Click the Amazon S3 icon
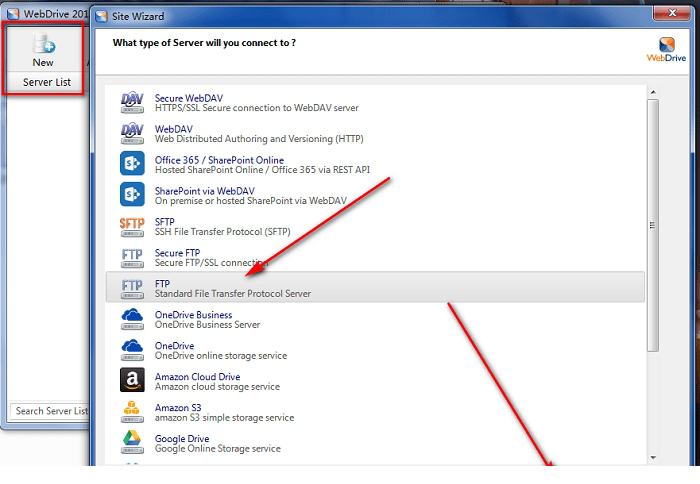Image resolution: width=700 pixels, height=484 pixels. (132, 412)
